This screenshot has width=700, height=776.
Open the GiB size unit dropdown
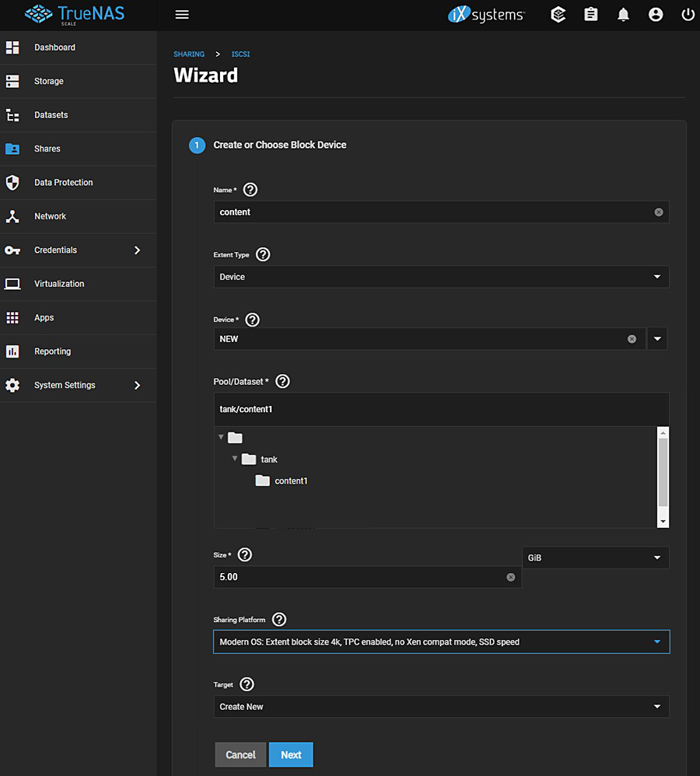(595, 558)
